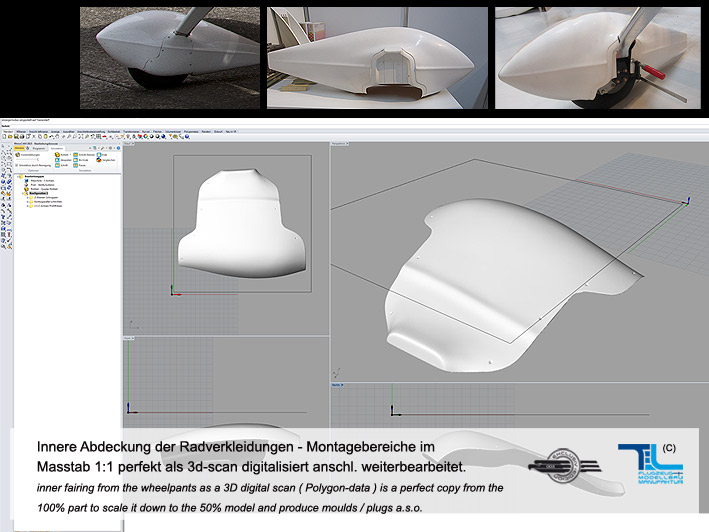Click the Schritt step button

(x=61, y=165)
